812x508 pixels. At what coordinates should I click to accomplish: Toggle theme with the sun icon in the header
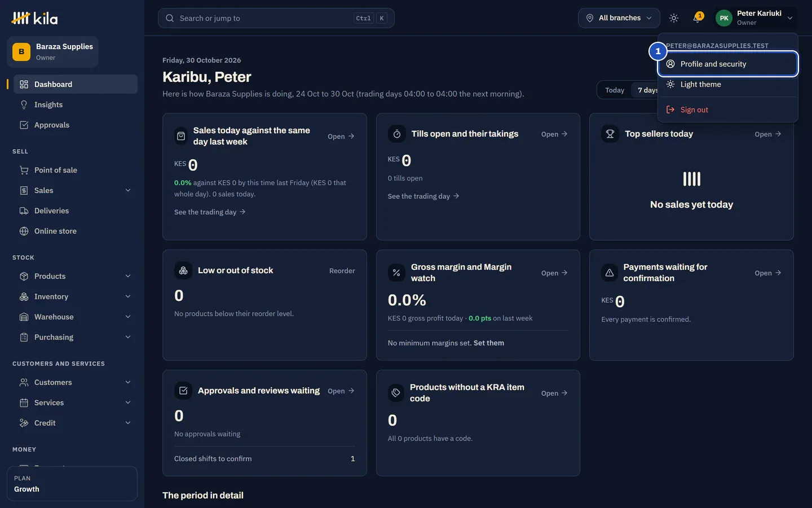coord(674,18)
